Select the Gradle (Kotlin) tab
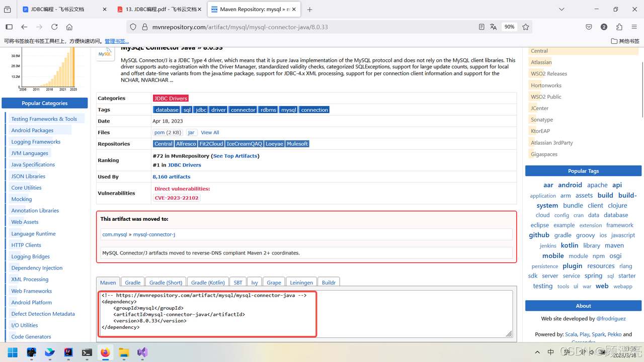This screenshot has height=362, width=644. tap(208, 283)
